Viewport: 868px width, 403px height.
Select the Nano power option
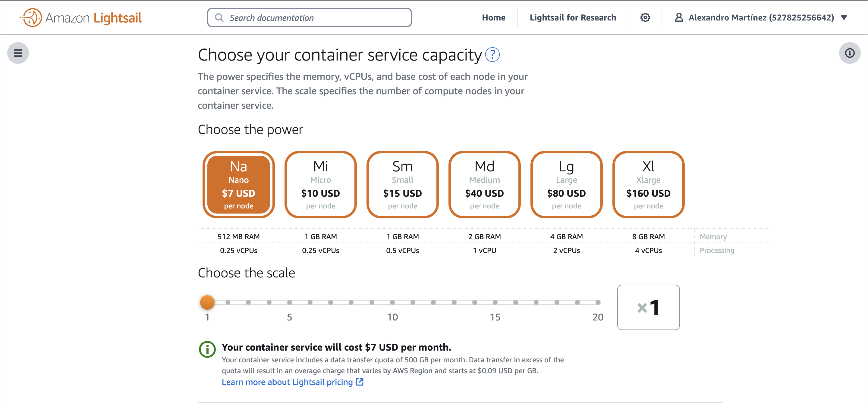click(x=239, y=185)
